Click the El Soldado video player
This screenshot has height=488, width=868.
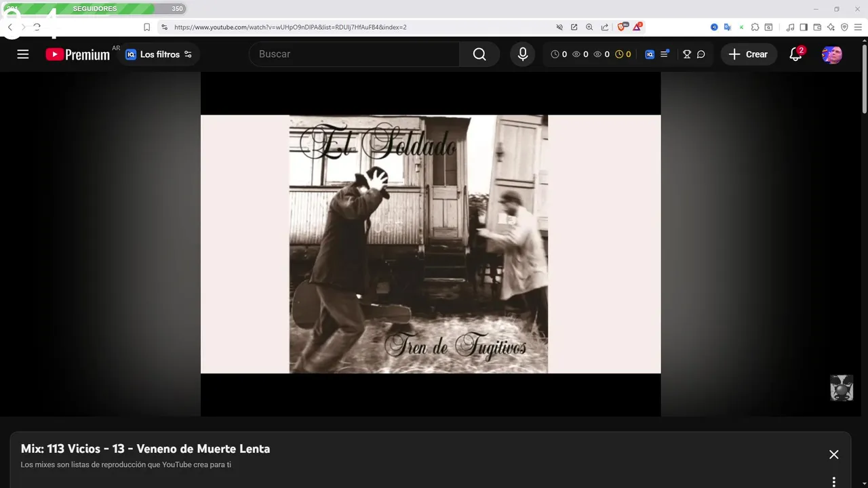coord(431,244)
